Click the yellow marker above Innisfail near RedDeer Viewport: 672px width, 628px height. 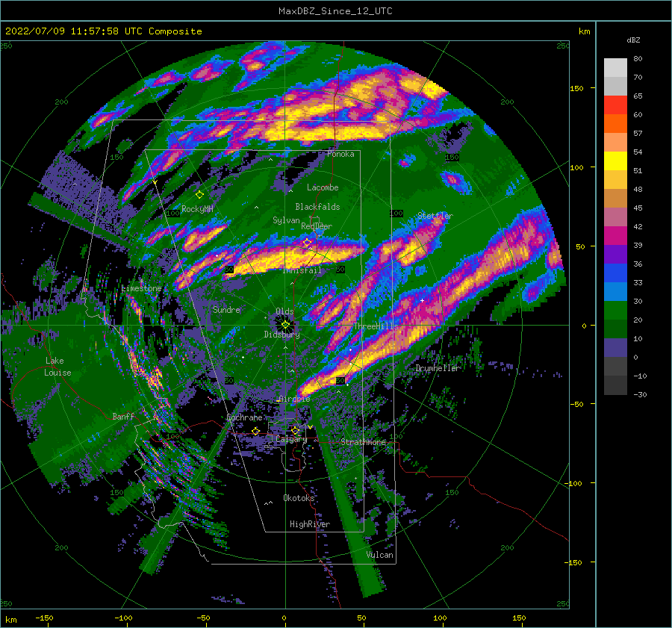(x=307, y=243)
